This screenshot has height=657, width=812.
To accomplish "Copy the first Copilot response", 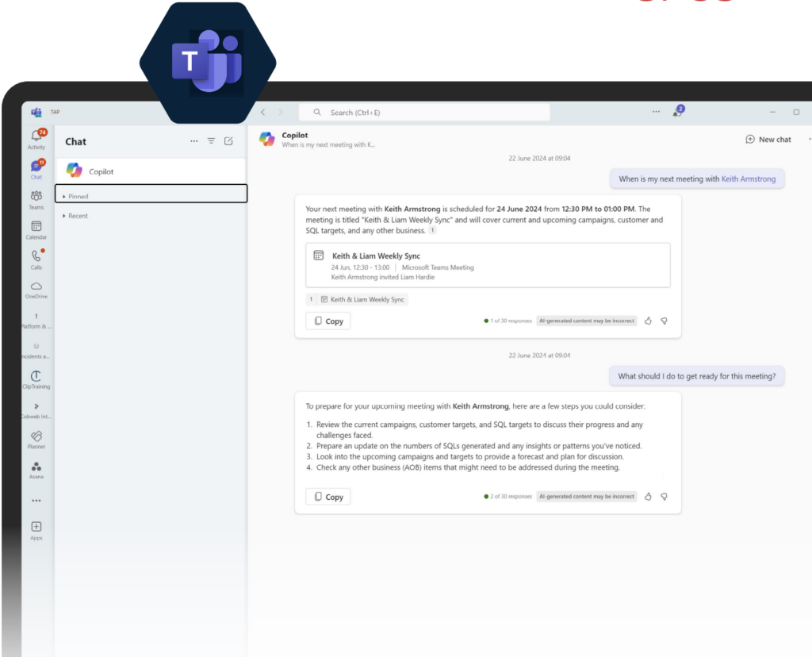I will (328, 321).
